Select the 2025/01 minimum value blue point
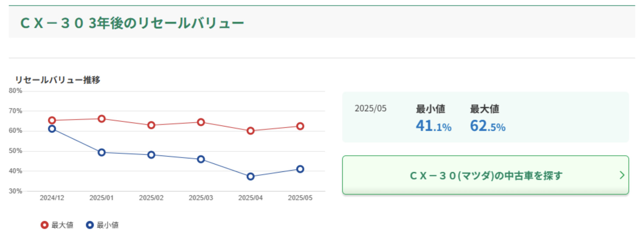The height and width of the screenshot is (234, 644). click(102, 152)
